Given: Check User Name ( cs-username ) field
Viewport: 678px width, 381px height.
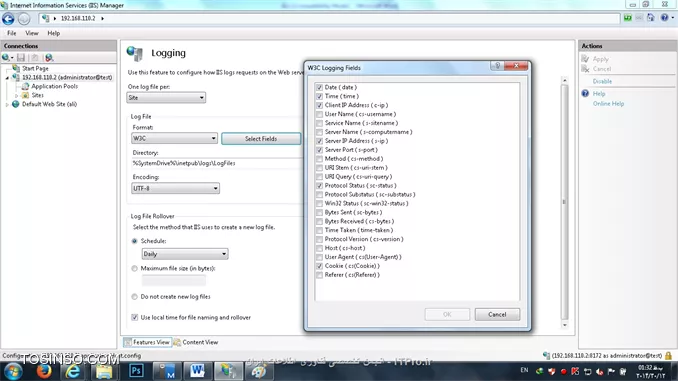Looking at the screenshot, I should pos(319,114).
